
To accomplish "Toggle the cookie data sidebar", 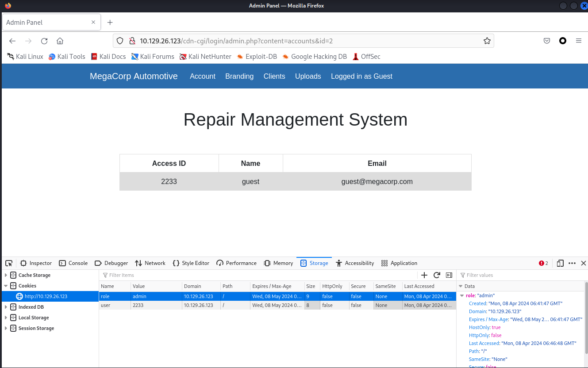I will point(449,275).
